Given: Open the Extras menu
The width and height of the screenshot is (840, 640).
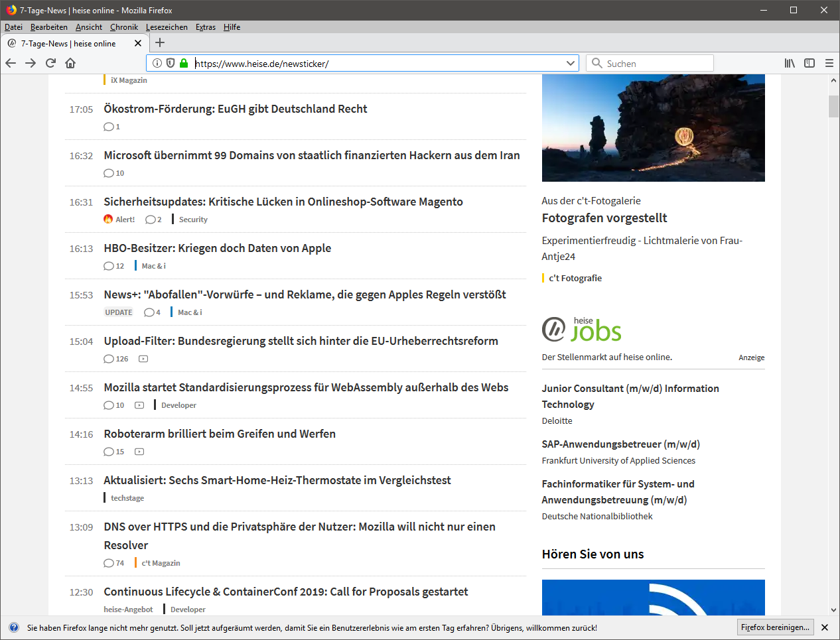Looking at the screenshot, I should [x=206, y=27].
